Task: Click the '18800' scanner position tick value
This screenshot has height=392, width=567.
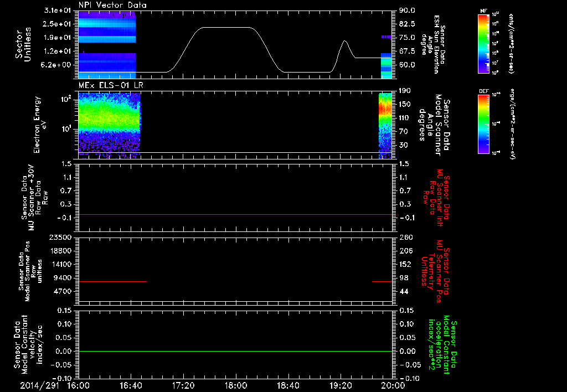Action: point(61,251)
